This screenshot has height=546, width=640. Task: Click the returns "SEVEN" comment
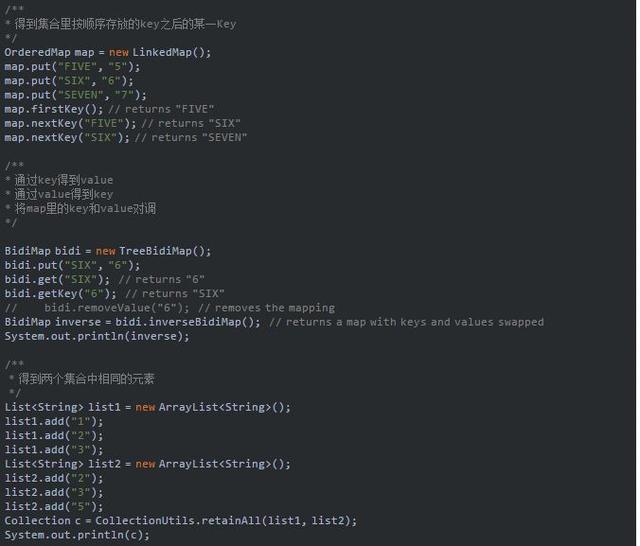(x=198, y=137)
